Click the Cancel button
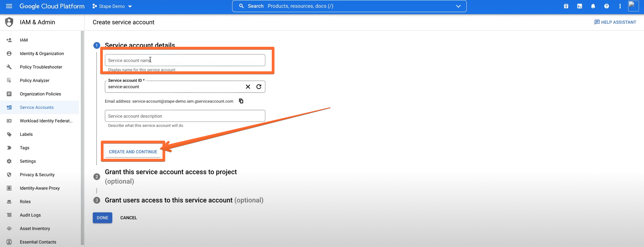The width and height of the screenshot is (644, 247). (x=128, y=218)
